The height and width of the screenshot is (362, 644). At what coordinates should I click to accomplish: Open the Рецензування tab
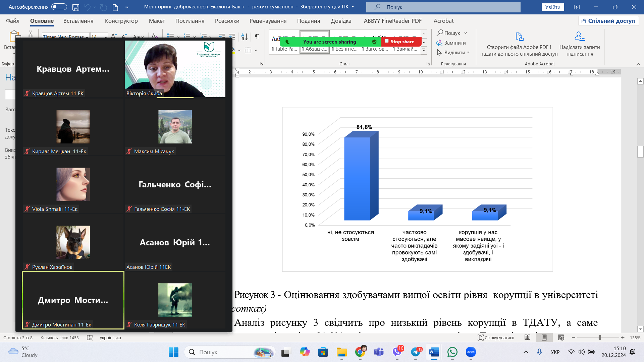pos(268,21)
